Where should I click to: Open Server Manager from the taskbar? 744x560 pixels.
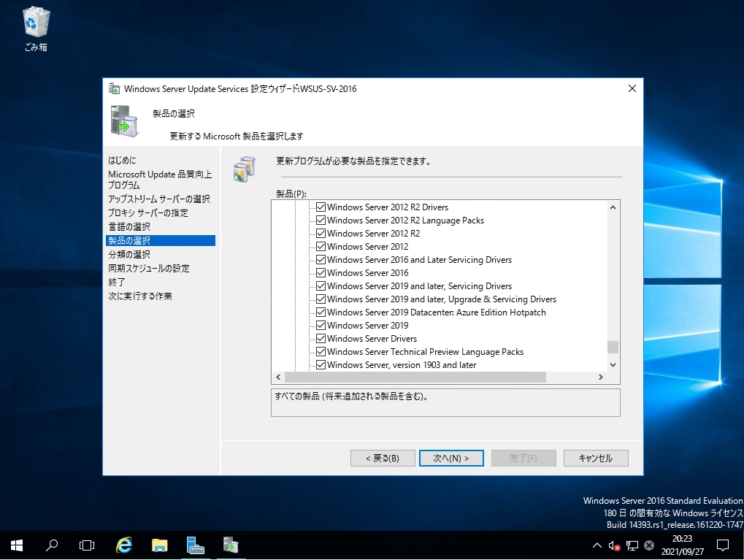point(195,546)
